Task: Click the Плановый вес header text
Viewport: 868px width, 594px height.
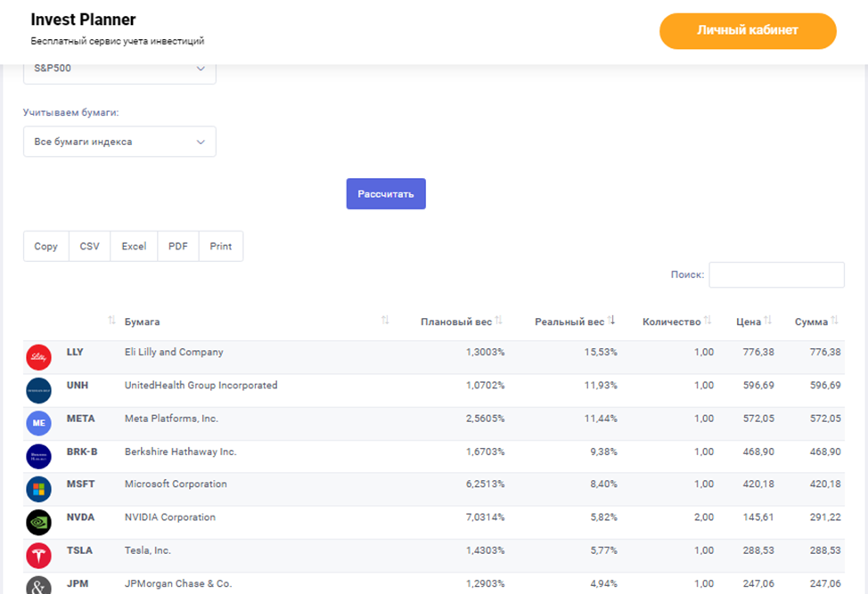Action: pyautogui.click(x=456, y=321)
